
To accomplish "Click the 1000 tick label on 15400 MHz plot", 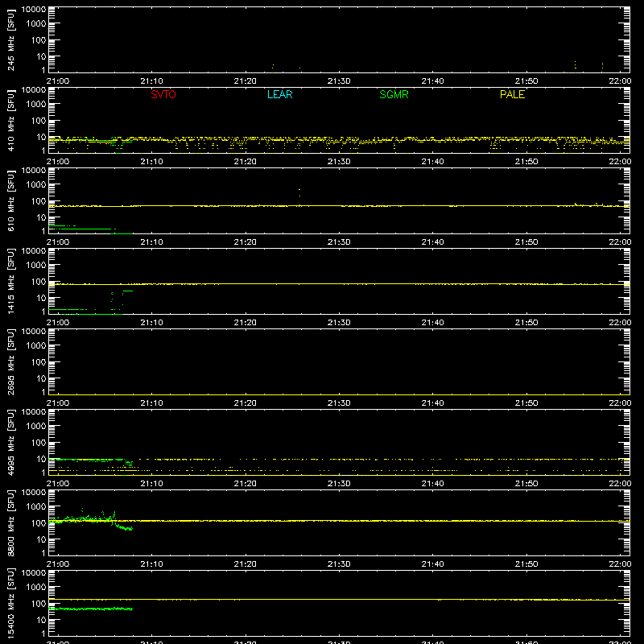I will 36,587.
